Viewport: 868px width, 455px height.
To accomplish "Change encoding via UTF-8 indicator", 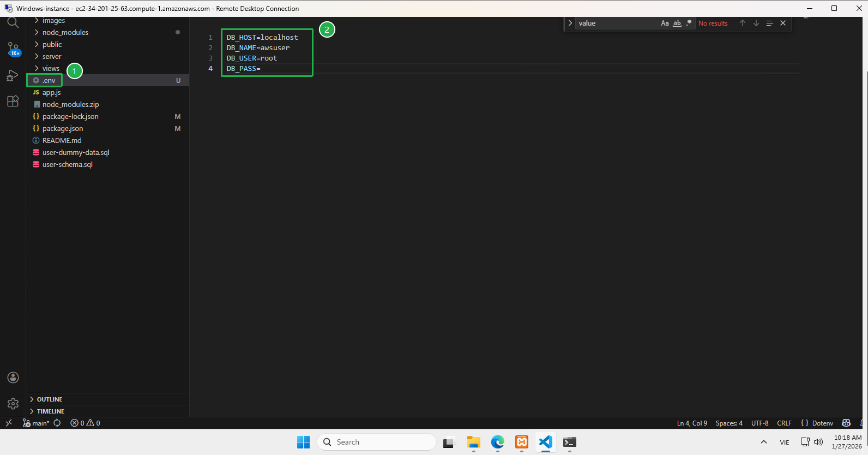I will click(759, 423).
